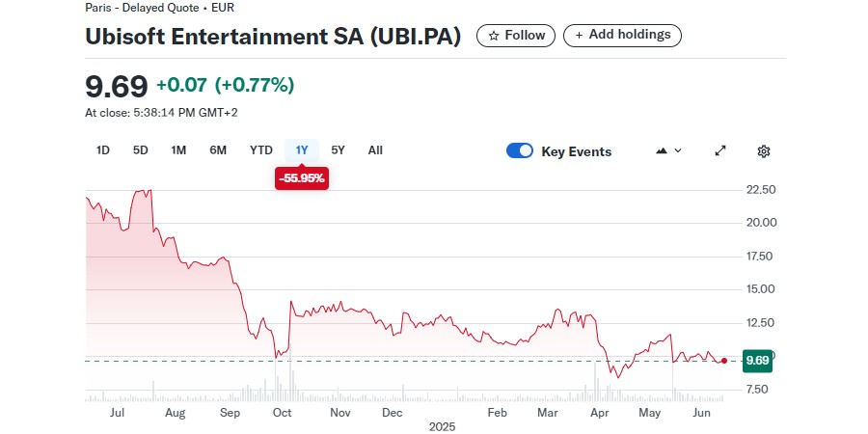The image size is (868, 434).
Task: Click the 7.50 price axis label
Action: pyautogui.click(x=758, y=390)
